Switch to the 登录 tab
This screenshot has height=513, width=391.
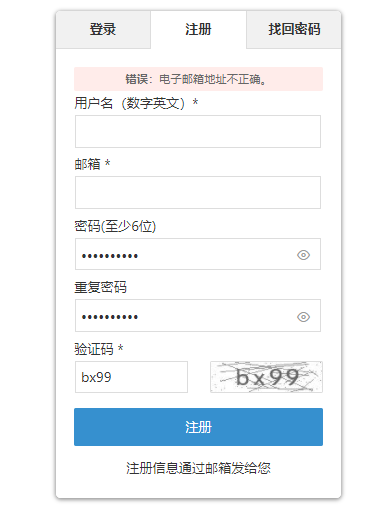(x=103, y=29)
